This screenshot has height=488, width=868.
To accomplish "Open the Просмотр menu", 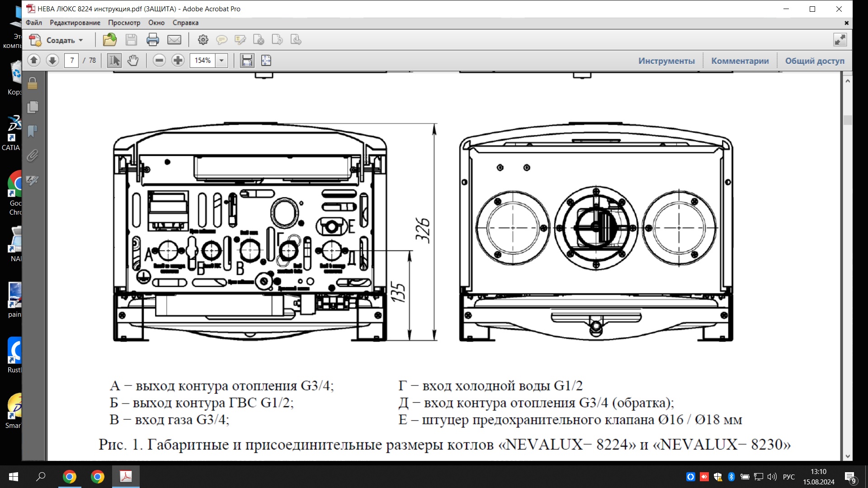I will click(x=124, y=23).
